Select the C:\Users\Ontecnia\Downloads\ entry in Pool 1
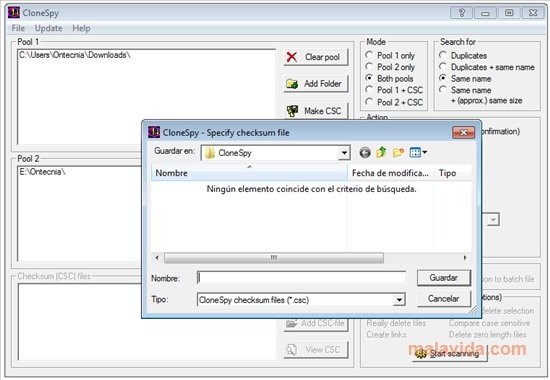Image resolution: width=550 pixels, height=380 pixels. 75,55
